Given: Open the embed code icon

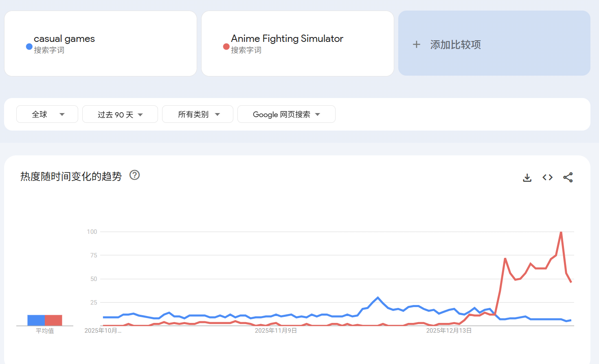Looking at the screenshot, I should point(548,177).
